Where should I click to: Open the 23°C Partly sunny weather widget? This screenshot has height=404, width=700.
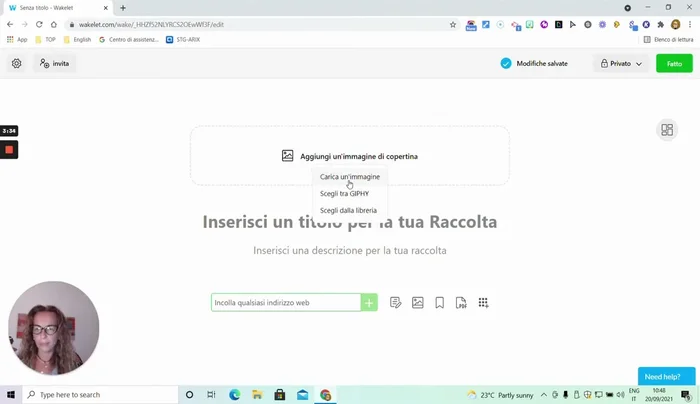click(500, 395)
